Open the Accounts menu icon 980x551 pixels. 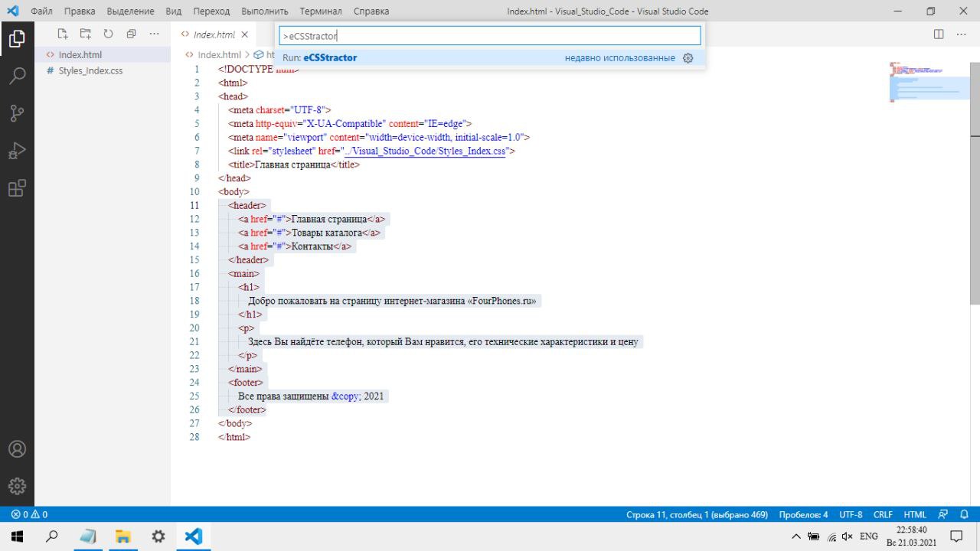pos(17,449)
